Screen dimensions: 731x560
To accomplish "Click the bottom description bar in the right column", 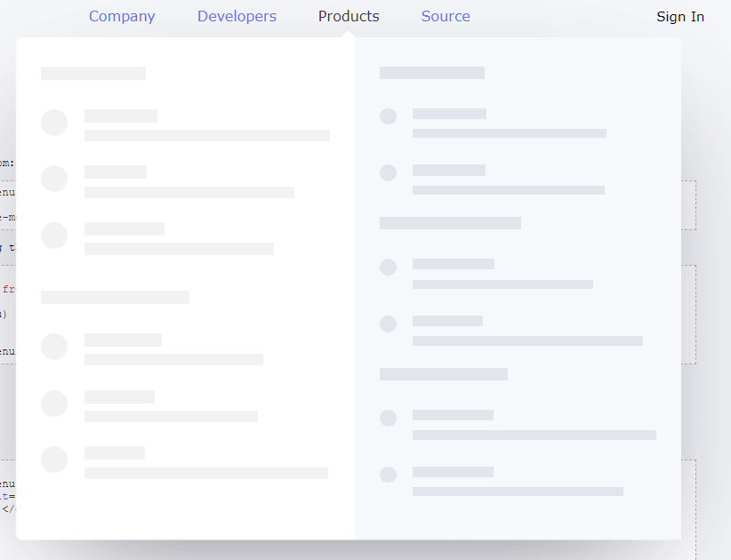I will [x=517, y=491].
